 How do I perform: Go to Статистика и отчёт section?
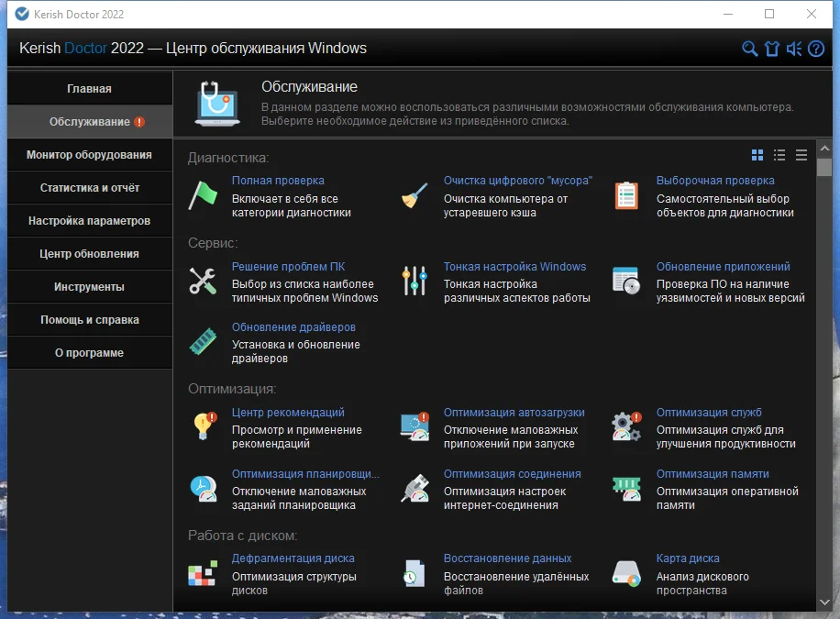[x=90, y=188]
